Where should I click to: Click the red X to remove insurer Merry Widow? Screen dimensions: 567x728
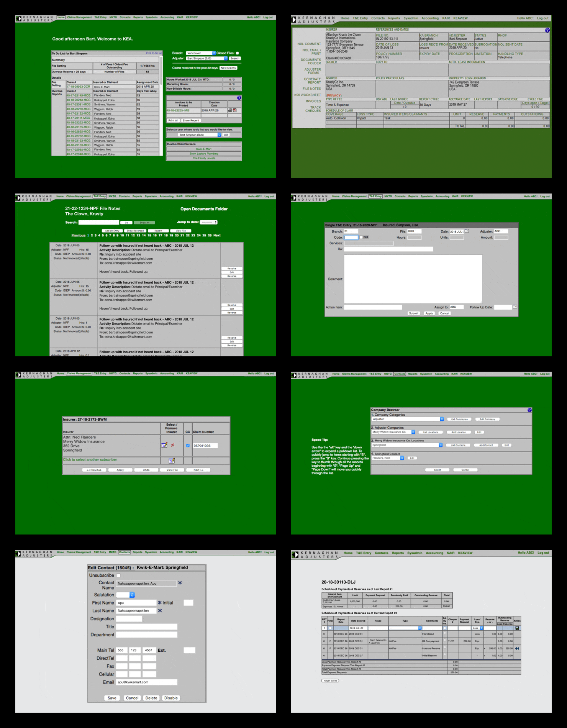pos(172,445)
